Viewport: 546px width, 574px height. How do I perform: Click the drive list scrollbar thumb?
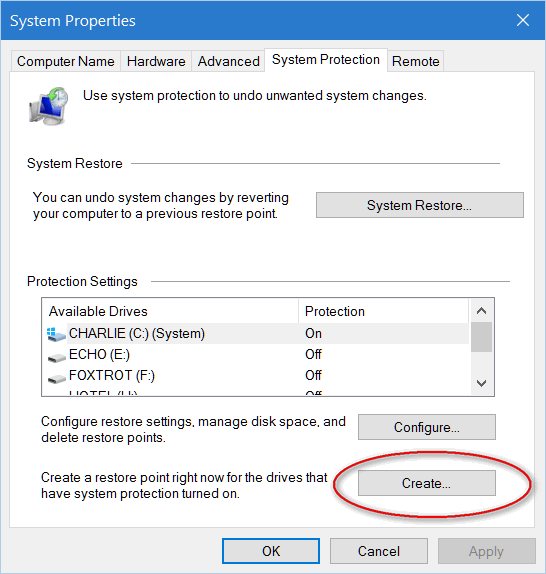tap(481, 337)
